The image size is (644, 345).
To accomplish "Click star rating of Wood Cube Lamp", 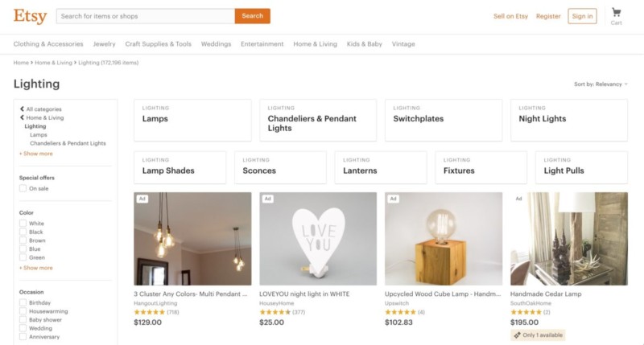I will [x=400, y=311].
